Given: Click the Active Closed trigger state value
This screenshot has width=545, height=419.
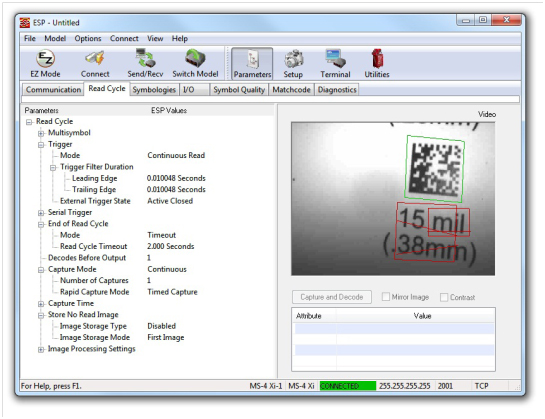Looking at the screenshot, I should click(x=170, y=201).
